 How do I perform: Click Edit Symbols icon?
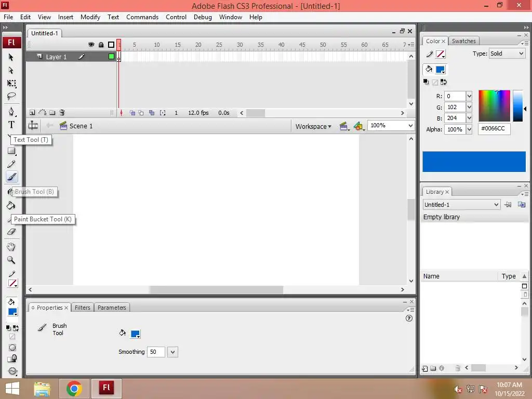pyautogui.click(x=358, y=127)
